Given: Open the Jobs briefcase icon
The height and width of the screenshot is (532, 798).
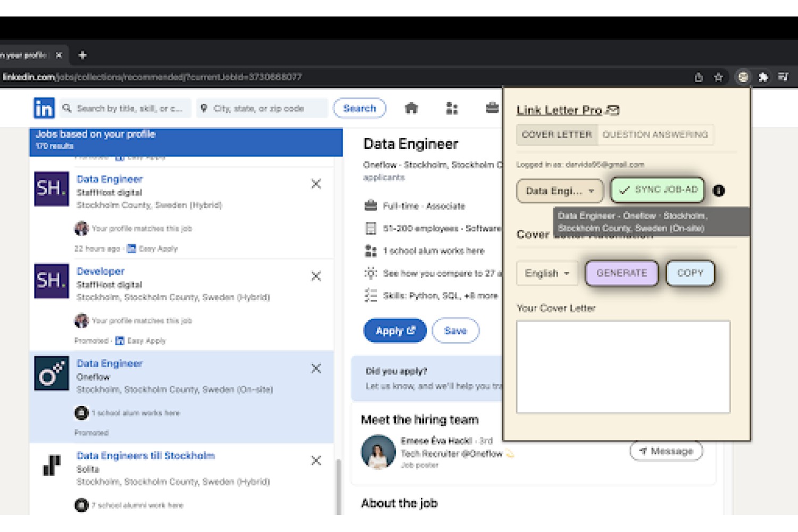Looking at the screenshot, I should pyautogui.click(x=492, y=108).
